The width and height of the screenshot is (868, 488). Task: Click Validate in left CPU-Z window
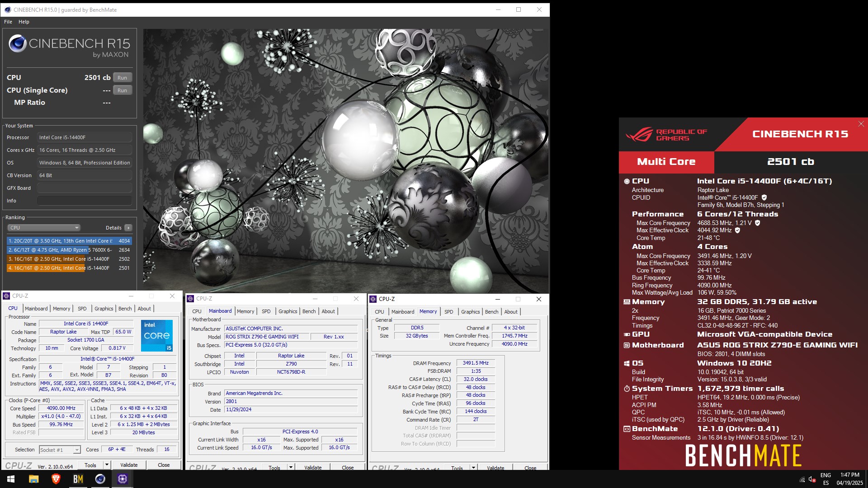129,465
